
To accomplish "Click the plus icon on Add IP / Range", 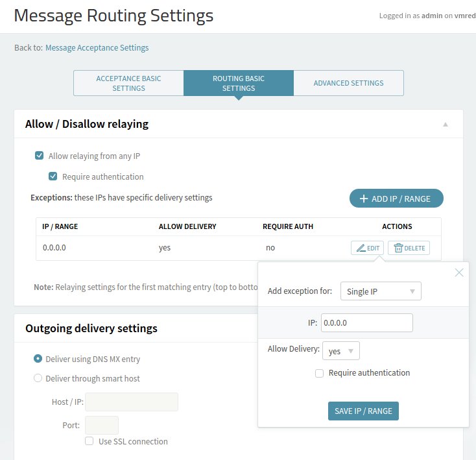I will pos(364,199).
